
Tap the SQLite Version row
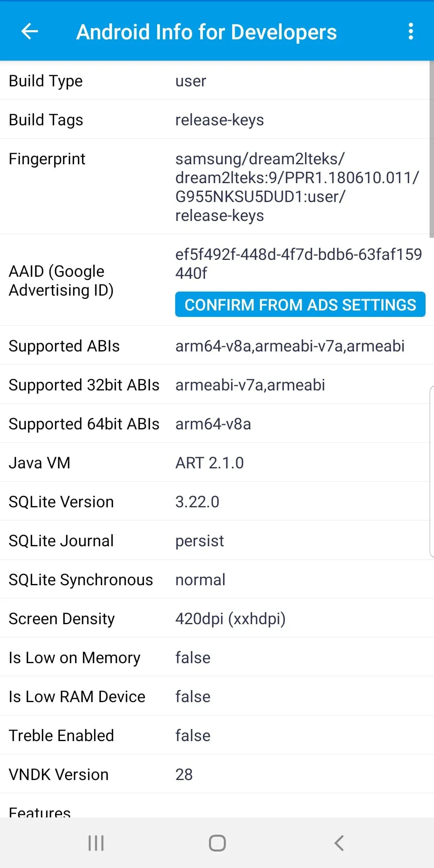[217, 501]
